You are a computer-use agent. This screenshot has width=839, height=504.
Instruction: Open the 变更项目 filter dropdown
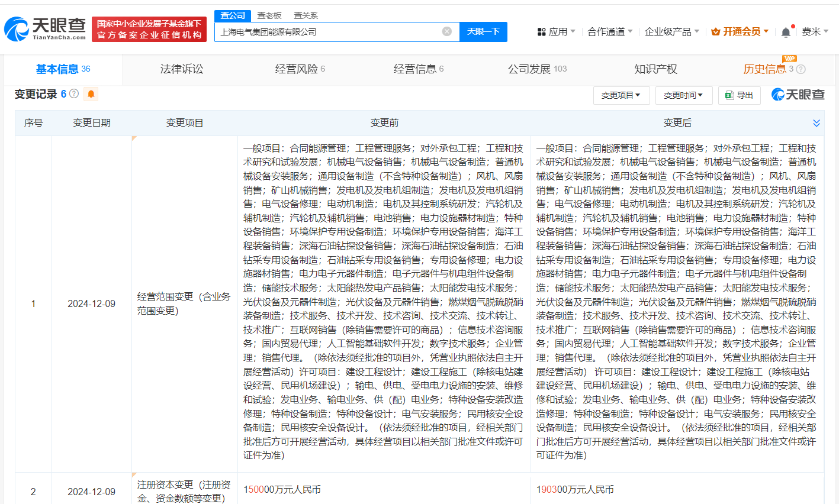[x=621, y=95]
